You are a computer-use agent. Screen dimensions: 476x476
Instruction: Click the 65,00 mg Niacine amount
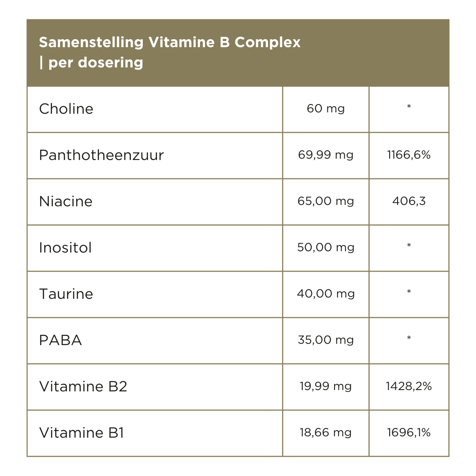pyautogui.click(x=326, y=201)
